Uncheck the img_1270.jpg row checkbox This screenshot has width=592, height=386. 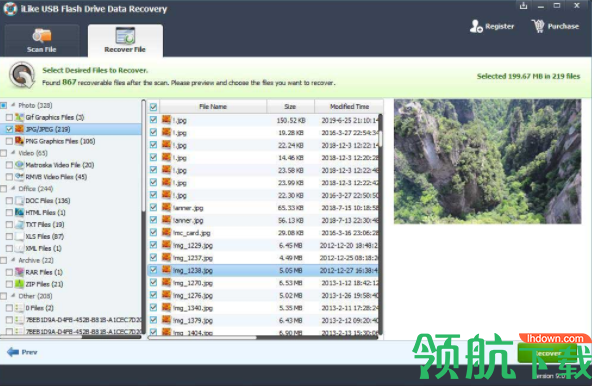[x=153, y=283]
